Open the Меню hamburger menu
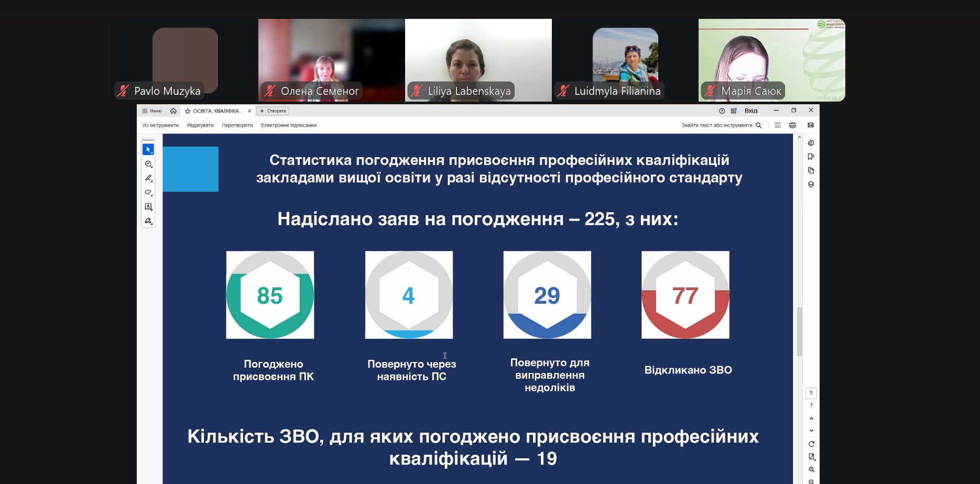 pos(152,111)
